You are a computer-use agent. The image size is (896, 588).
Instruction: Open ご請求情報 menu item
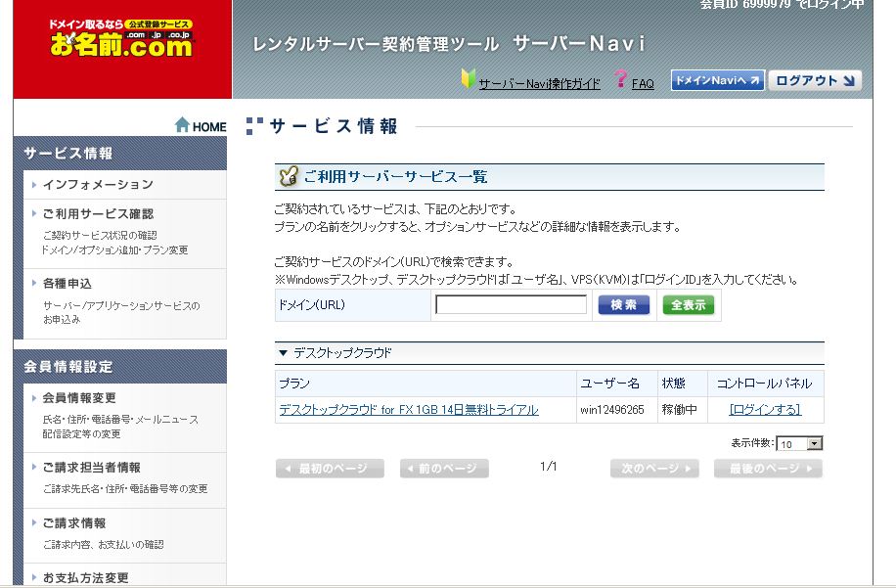pyautogui.click(x=74, y=522)
